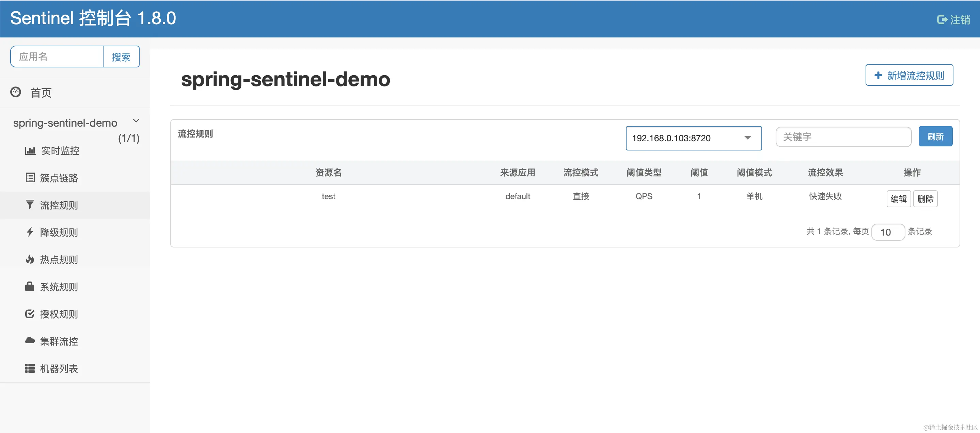
Task: Click the records-per-page field showing 10
Action: [x=888, y=232]
